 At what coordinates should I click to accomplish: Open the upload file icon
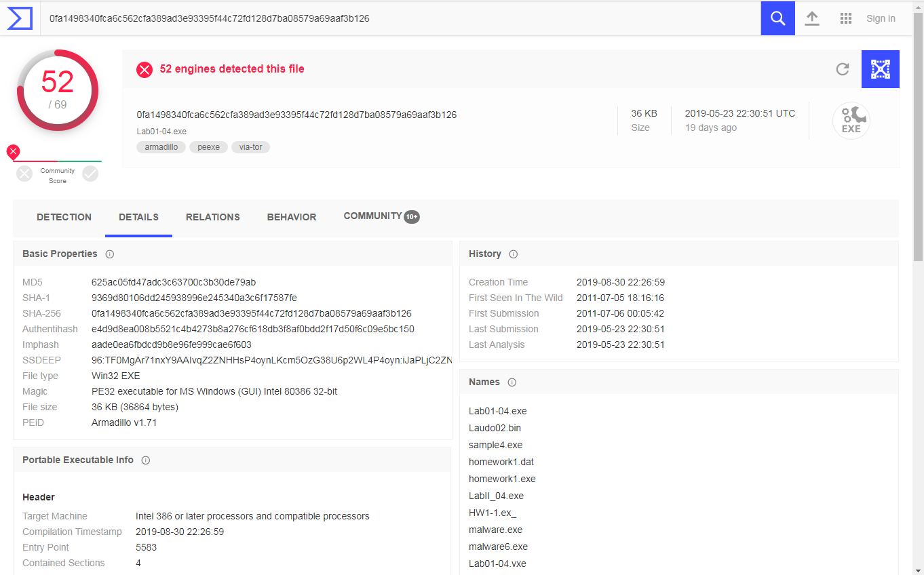[x=812, y=18]
